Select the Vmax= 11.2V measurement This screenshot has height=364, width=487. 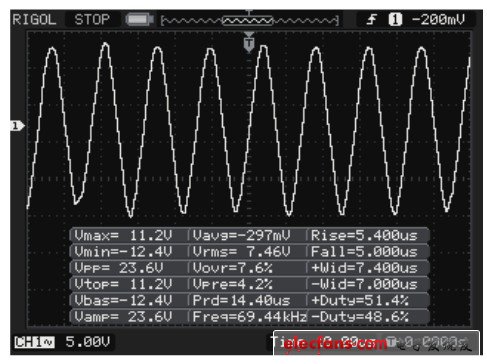tap(123, 236)
